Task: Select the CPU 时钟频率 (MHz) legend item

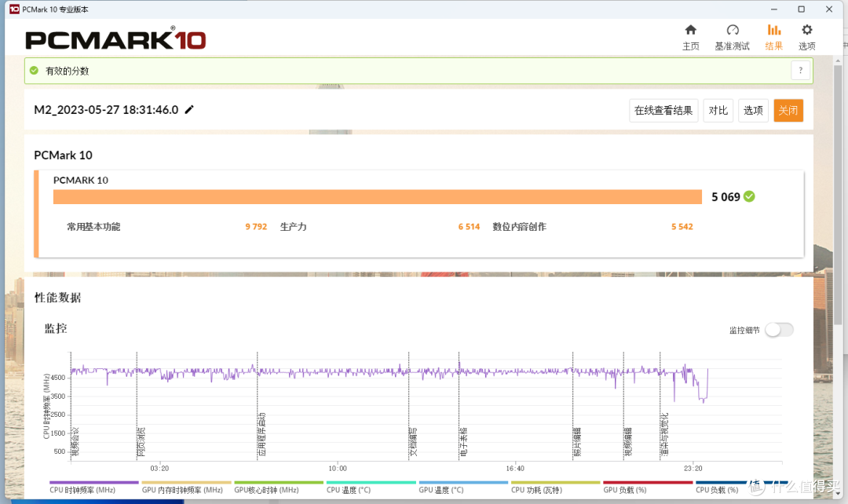Action: pos(93,488)
